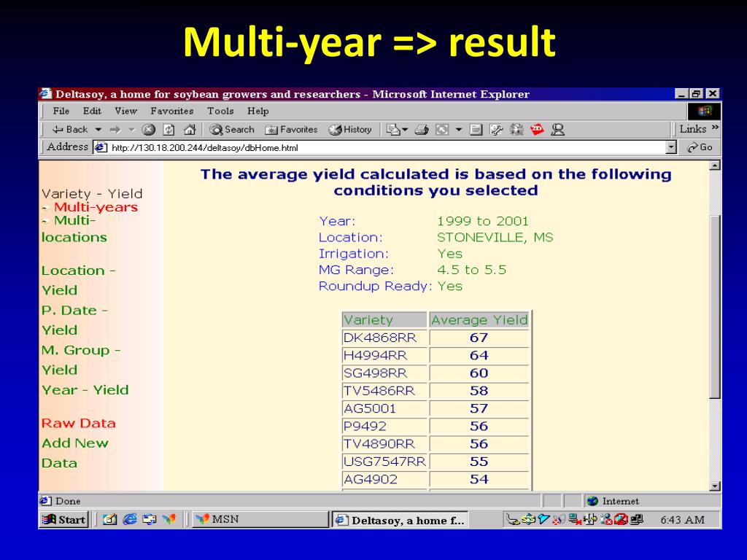Image resolution: width=747 pixels, height=560 pixels.
Task: Click the Show Desktop quick launch icon
Action: point(109,519)
